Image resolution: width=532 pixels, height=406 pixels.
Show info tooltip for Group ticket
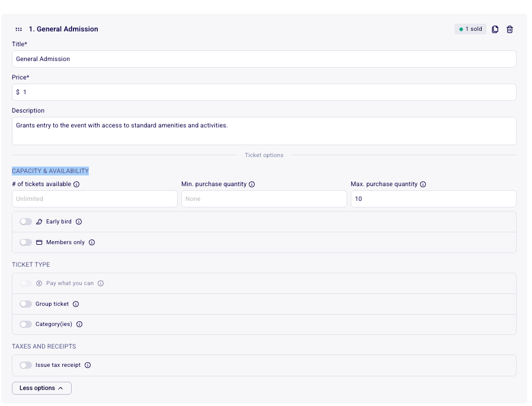(76, 304)
